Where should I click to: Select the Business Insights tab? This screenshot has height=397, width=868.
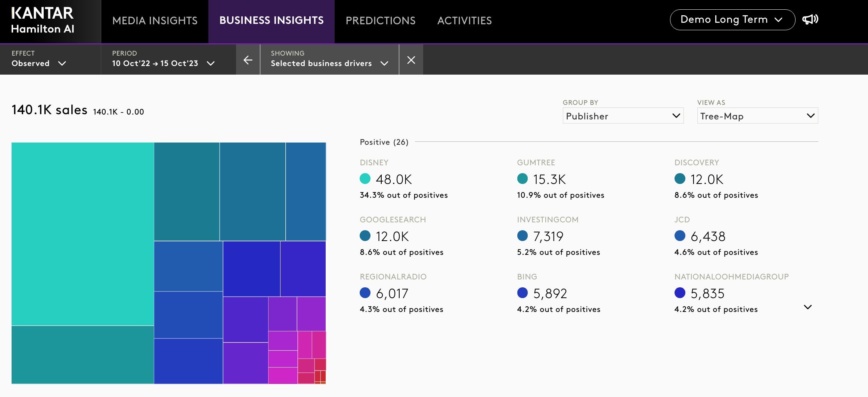coord(272,21)
